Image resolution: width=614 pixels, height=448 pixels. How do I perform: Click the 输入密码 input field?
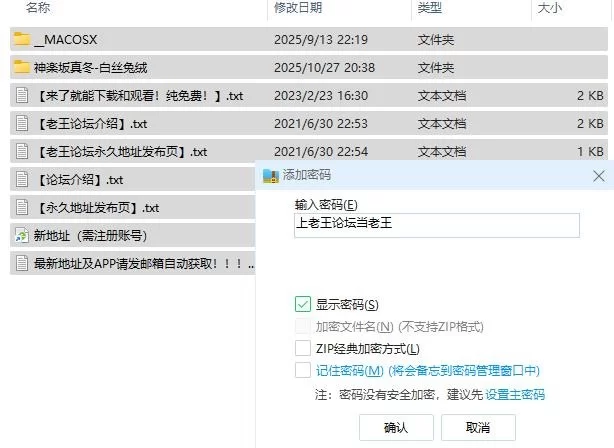[x=437, y=225]
